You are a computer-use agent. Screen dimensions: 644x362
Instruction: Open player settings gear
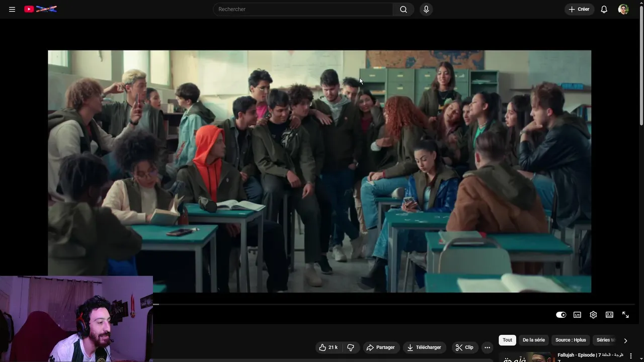(x=593, y=315)
